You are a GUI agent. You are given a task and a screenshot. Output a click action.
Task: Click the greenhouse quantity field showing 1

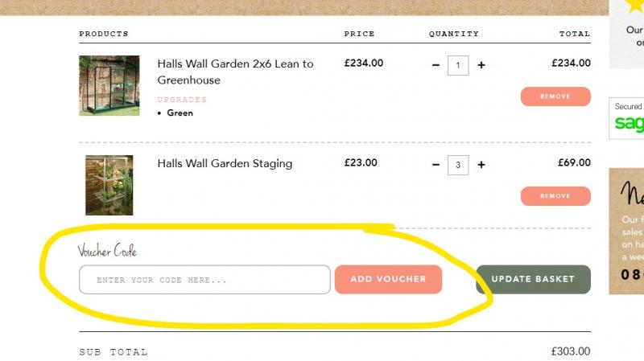point(458,66)
